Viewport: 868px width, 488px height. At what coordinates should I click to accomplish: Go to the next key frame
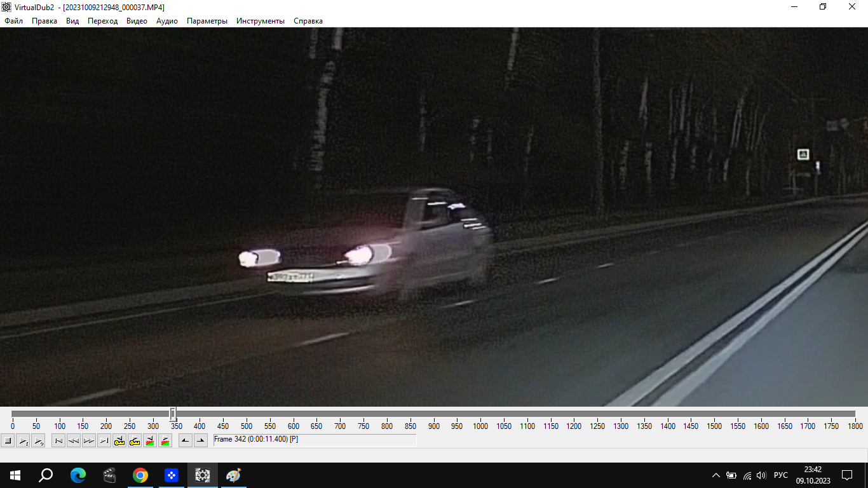pyautogui.click(x=135, y=440)
